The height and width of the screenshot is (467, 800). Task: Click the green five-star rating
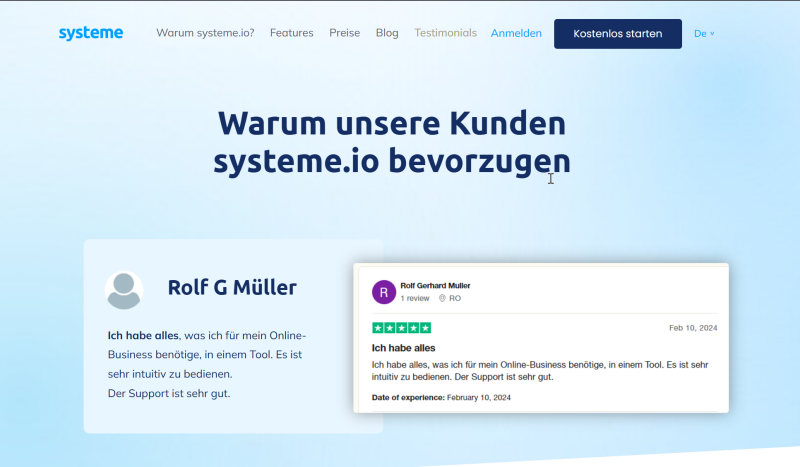(402, 328)
